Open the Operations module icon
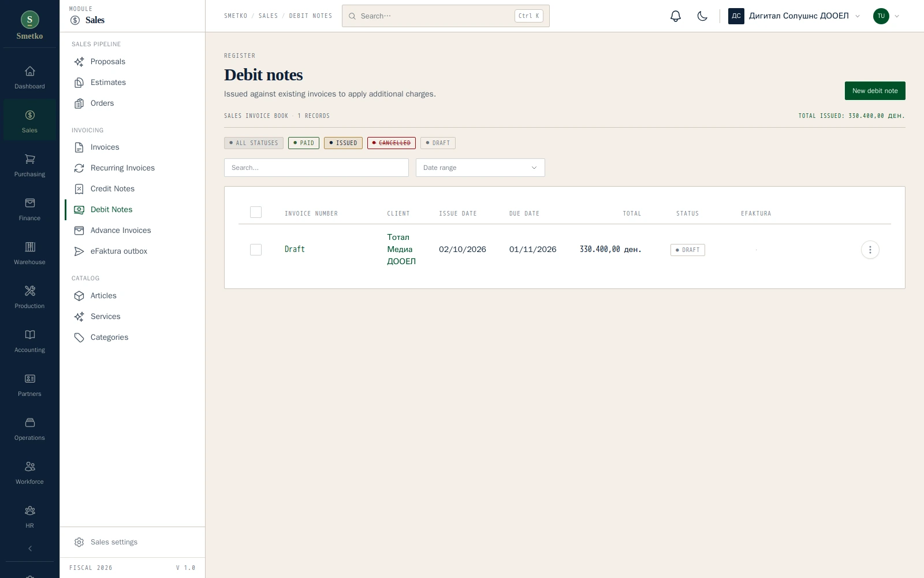Image resolution: width=924 pixels, height=578 pixels. pyautogui.click(x=29, y=423)
